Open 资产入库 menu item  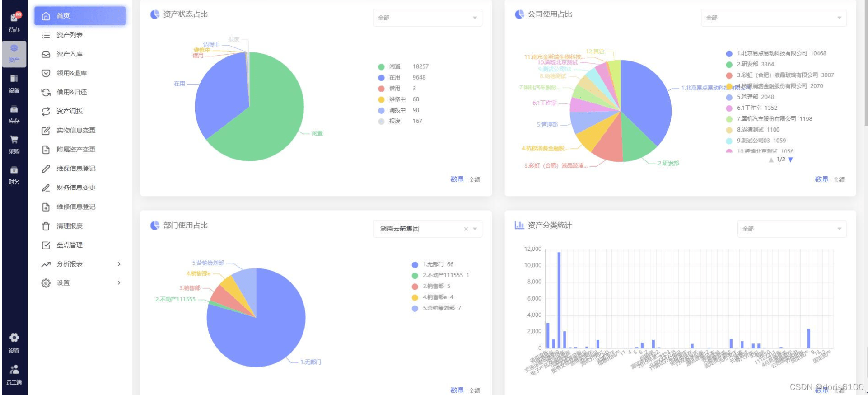click(x=80, y=54)
